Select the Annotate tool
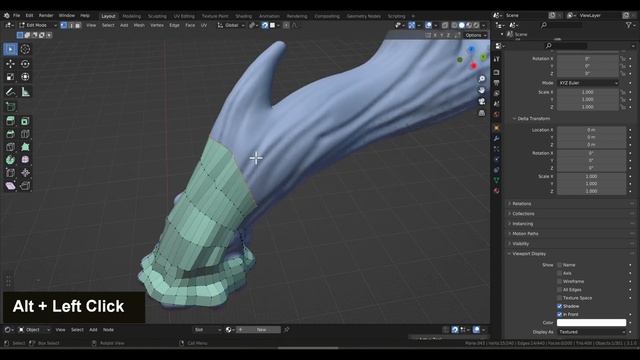The image size is (640, 360). point(11,92)
